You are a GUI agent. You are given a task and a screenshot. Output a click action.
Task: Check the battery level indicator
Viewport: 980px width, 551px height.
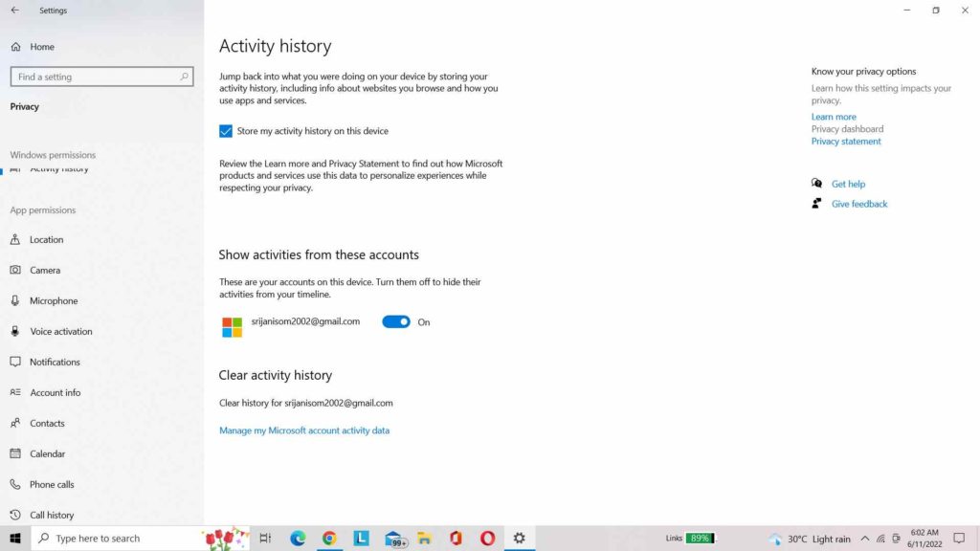click(700, 538)
